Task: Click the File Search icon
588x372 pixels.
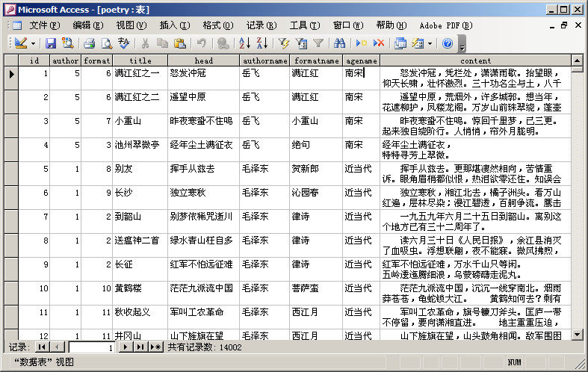Action: coord(68,43)
